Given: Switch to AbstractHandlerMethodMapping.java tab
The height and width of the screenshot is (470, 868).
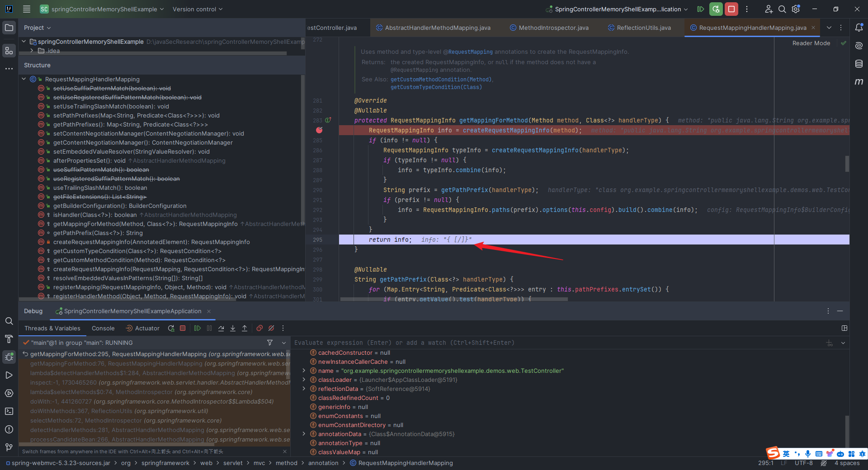Looking at the screenshot, I should pos(433,28).
